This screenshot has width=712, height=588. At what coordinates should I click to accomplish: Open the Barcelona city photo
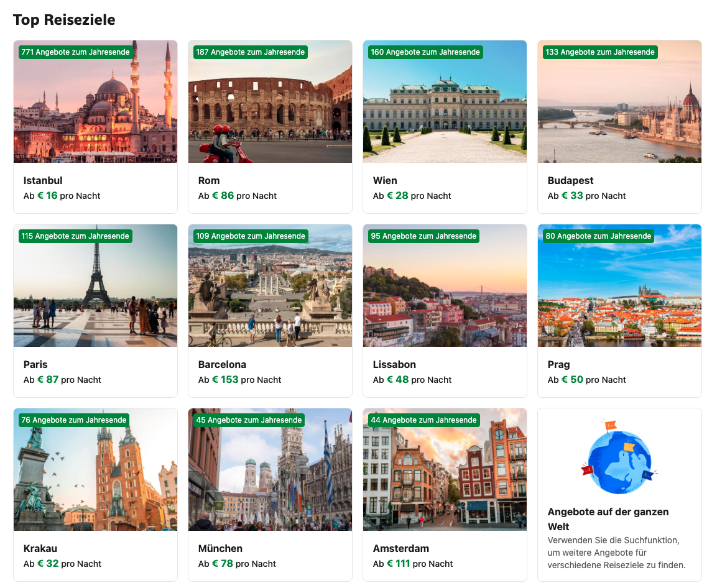[x=270, y=285]
